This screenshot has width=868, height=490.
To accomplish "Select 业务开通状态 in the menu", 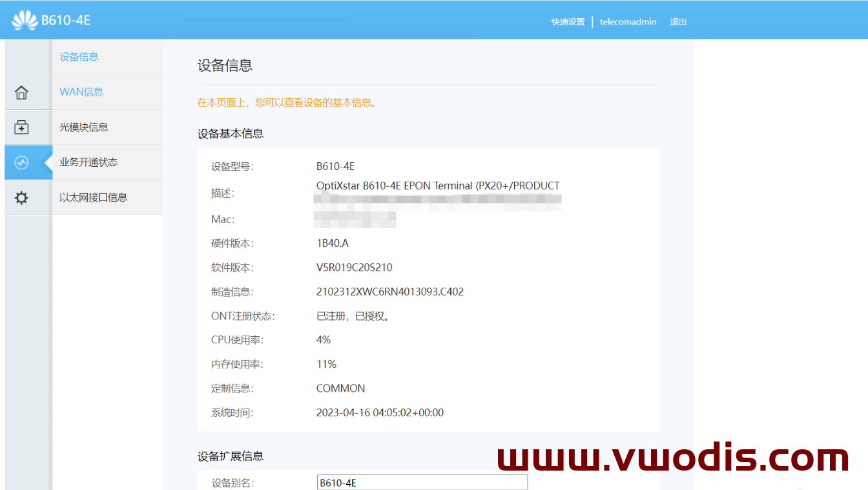I will pos(88,162).
